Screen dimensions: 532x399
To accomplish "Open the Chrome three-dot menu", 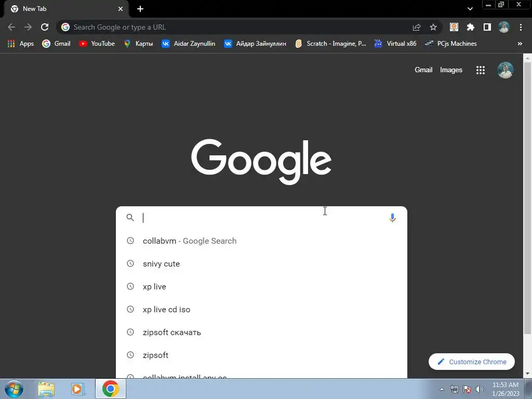I will (x=521, y=27).
